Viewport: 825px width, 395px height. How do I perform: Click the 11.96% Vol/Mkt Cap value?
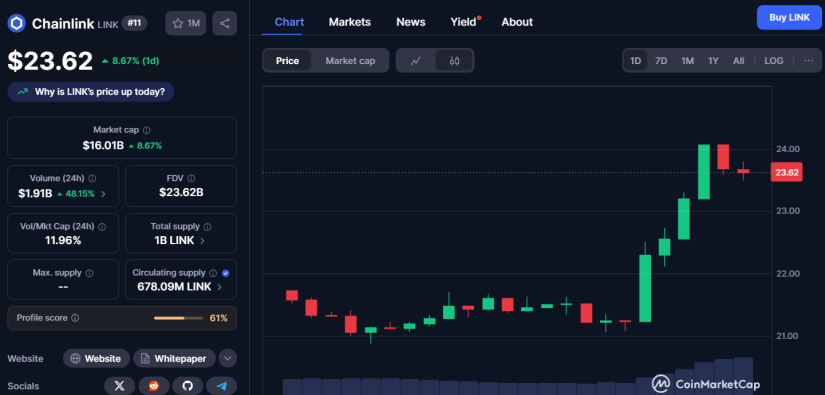(63, 241)
